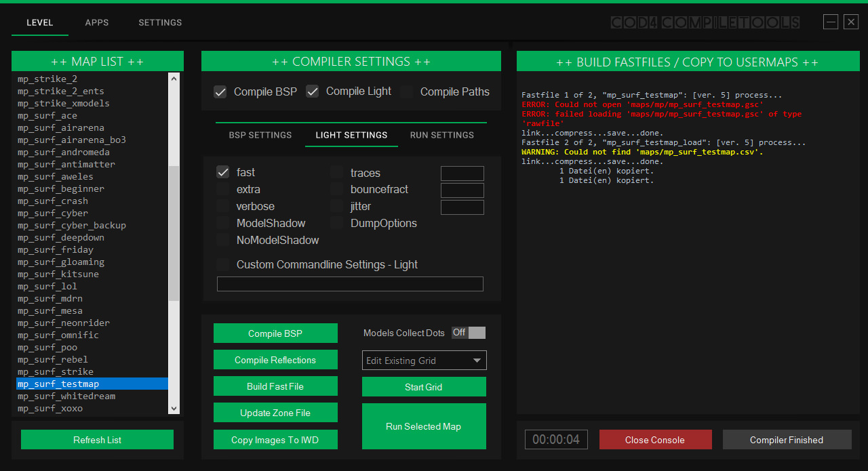Click the custom light commandline text field
This screenshot has height=471, width=868.
350,284
